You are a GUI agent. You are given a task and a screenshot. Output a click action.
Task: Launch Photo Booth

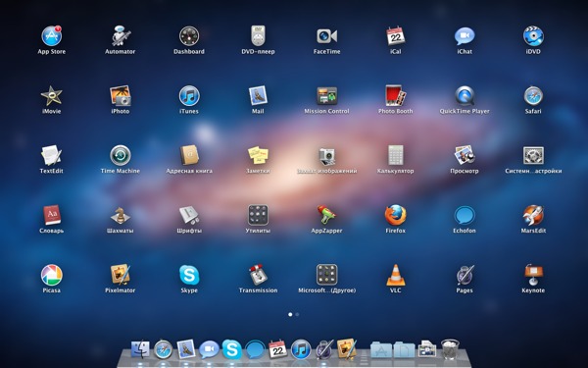(x=396, y=96)
